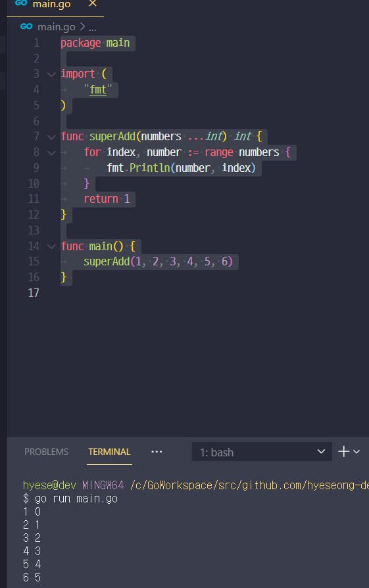
Task: Click 'package main' on line 1
Action: (95, 43)
